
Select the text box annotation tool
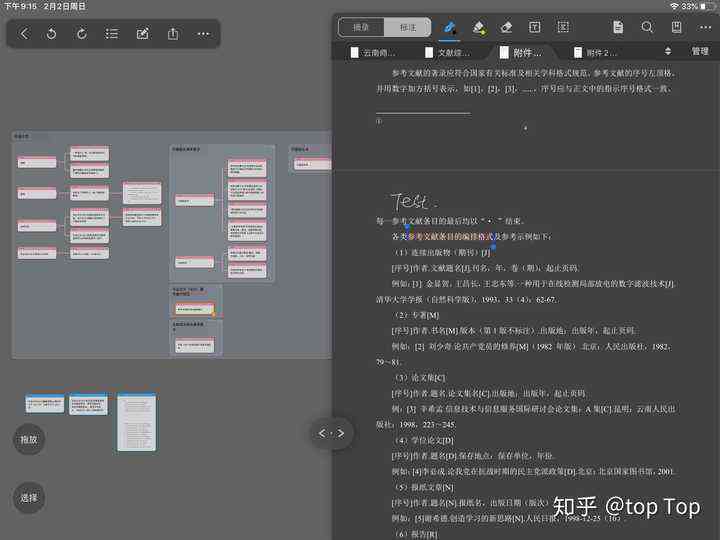pyautogui.click(x=534, y=27)
